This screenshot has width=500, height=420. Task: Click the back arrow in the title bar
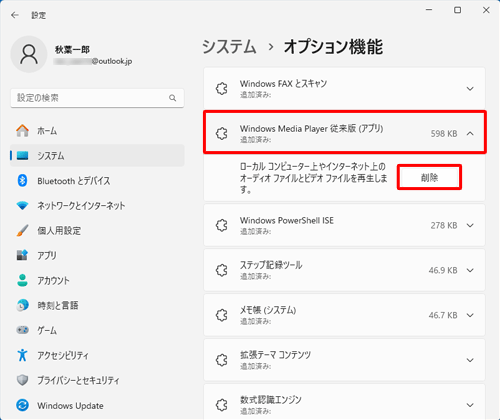click(15, 15)
